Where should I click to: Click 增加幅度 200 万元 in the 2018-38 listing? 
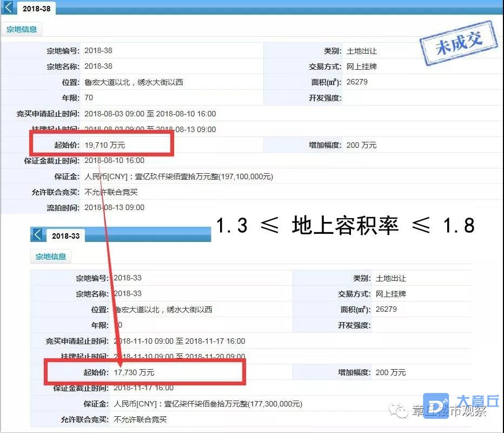361,145
